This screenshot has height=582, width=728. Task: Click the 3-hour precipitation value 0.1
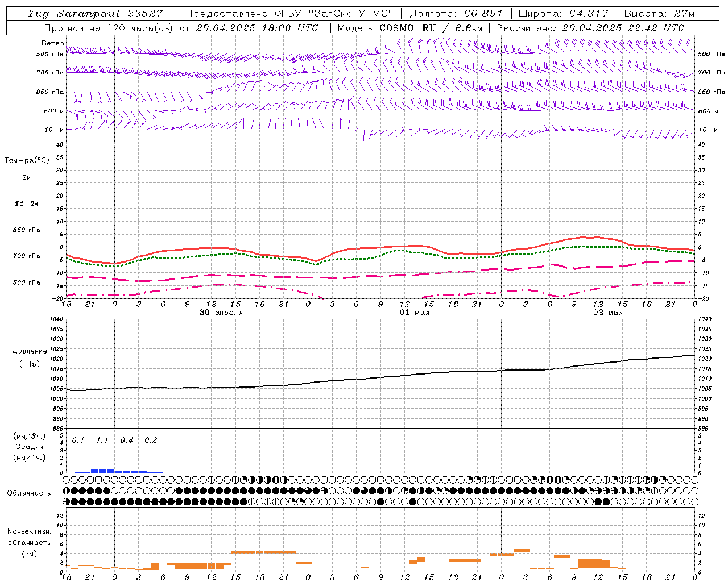coord(78,440)
